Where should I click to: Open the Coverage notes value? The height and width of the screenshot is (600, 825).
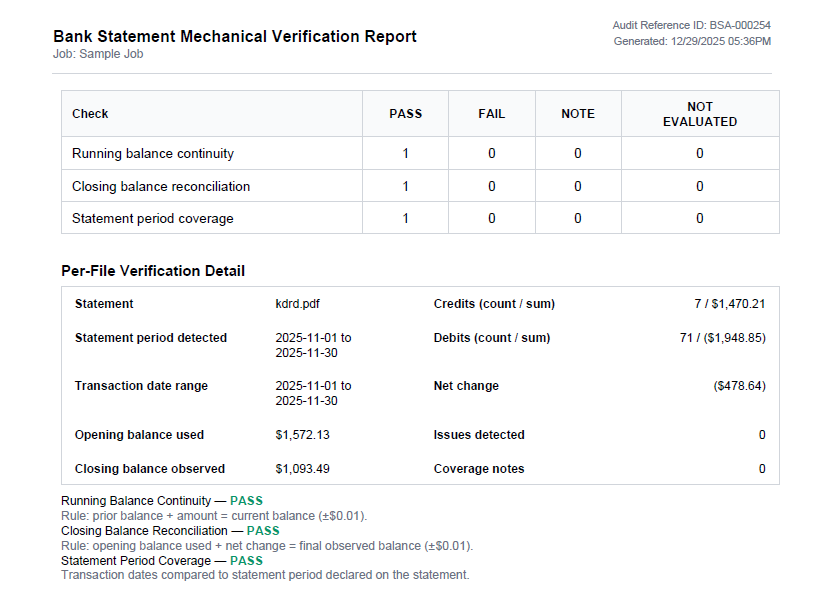[761, 468]
